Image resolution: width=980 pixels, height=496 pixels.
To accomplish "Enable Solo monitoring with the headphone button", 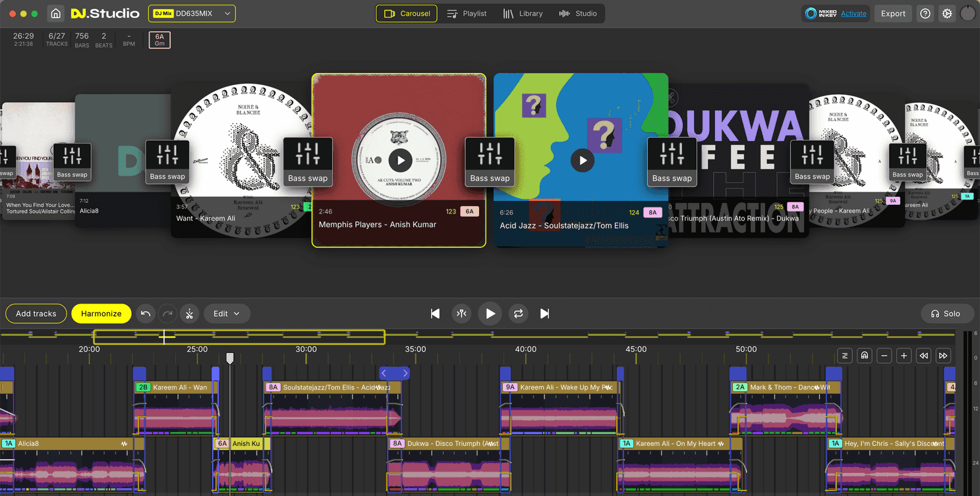I will point(947,314).
